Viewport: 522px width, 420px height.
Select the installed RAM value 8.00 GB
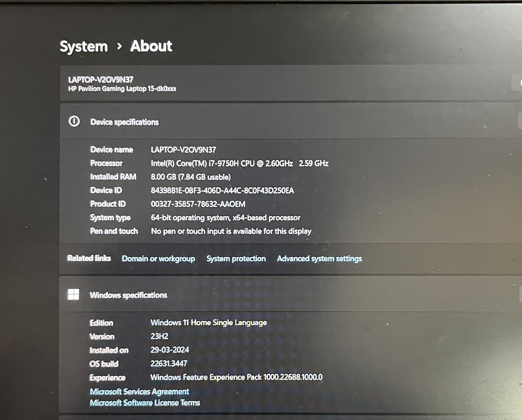tap(191, 177)
